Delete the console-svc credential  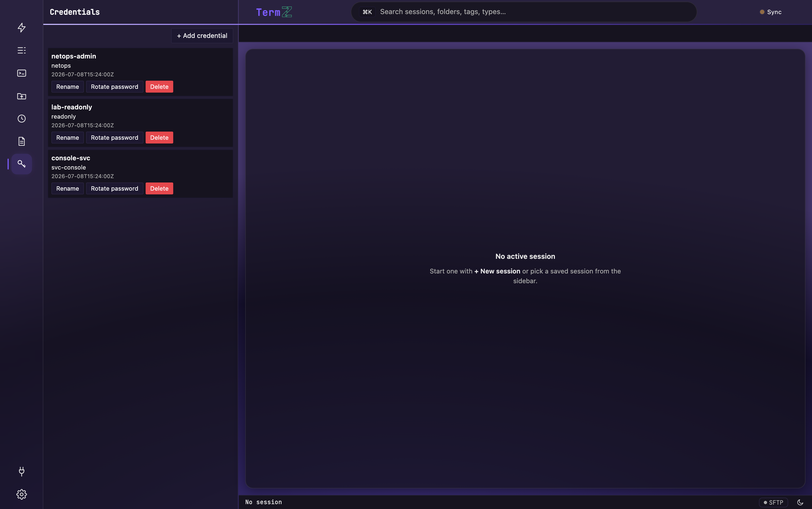(159, 188)
